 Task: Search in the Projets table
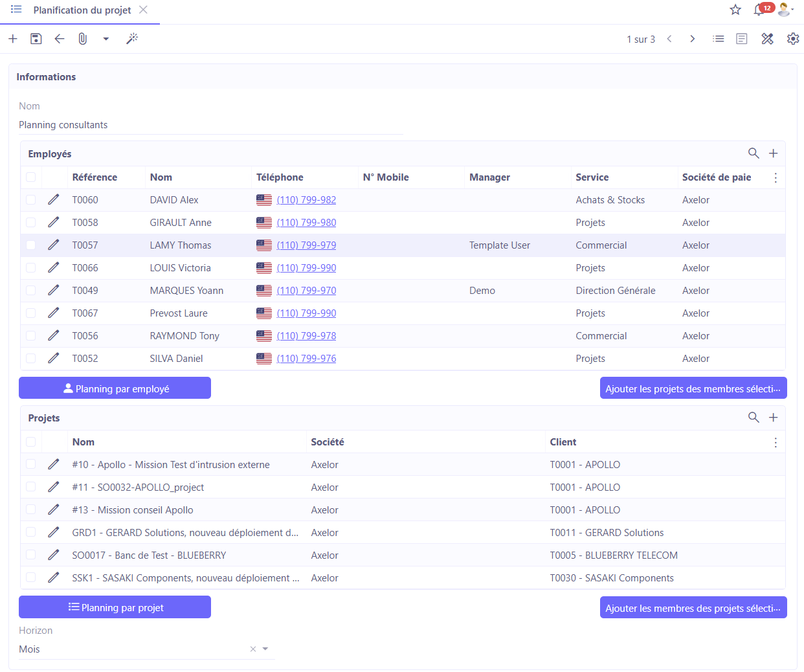754,418
